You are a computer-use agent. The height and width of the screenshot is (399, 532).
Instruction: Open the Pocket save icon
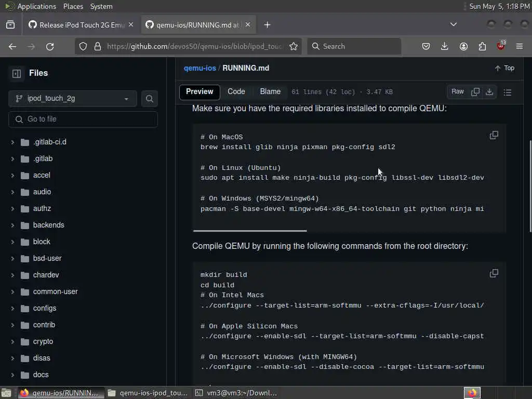coord(426,46)
